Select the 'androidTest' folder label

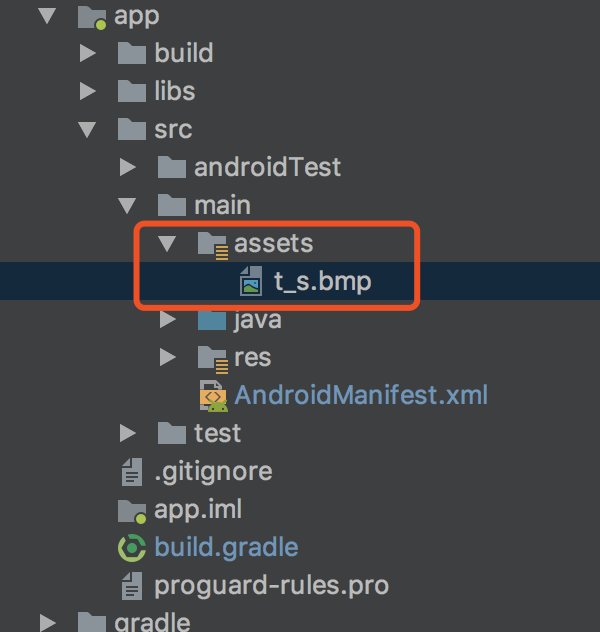tap(268, 167)
